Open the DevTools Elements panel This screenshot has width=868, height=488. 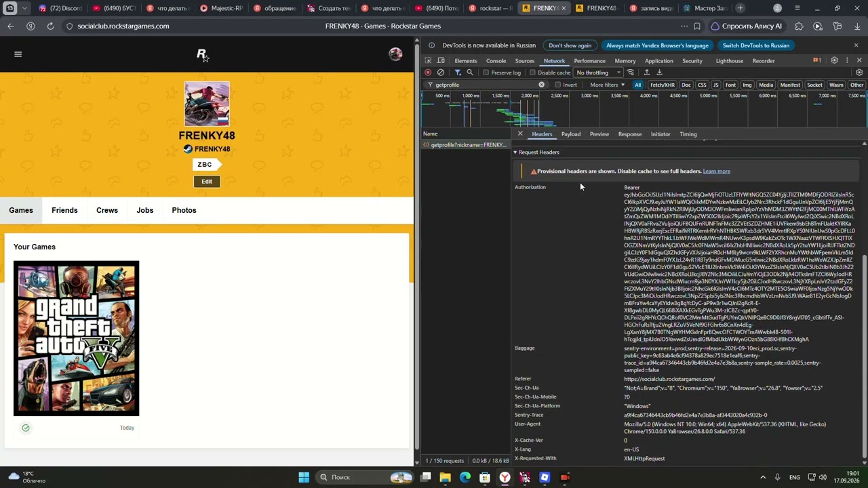pos(466,61)
